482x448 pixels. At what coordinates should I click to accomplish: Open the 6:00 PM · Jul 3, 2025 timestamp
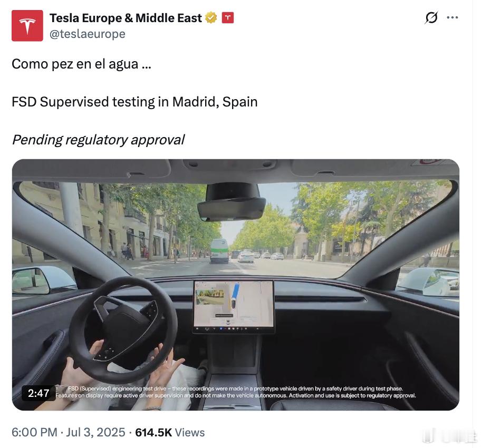tap(68, 432)
